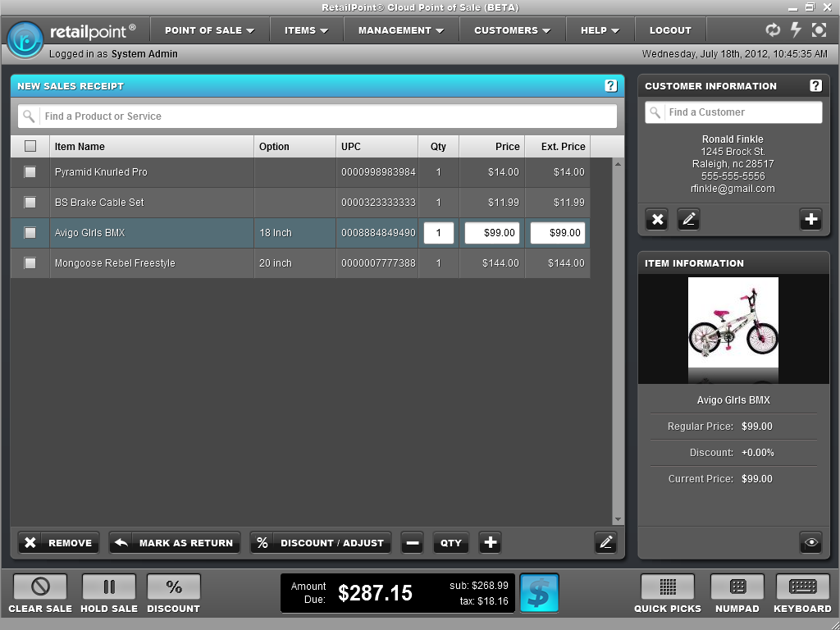Open the Point of Sale menu
The width and height of the screenshot is (840, 630).
click(x=209, y=30)
